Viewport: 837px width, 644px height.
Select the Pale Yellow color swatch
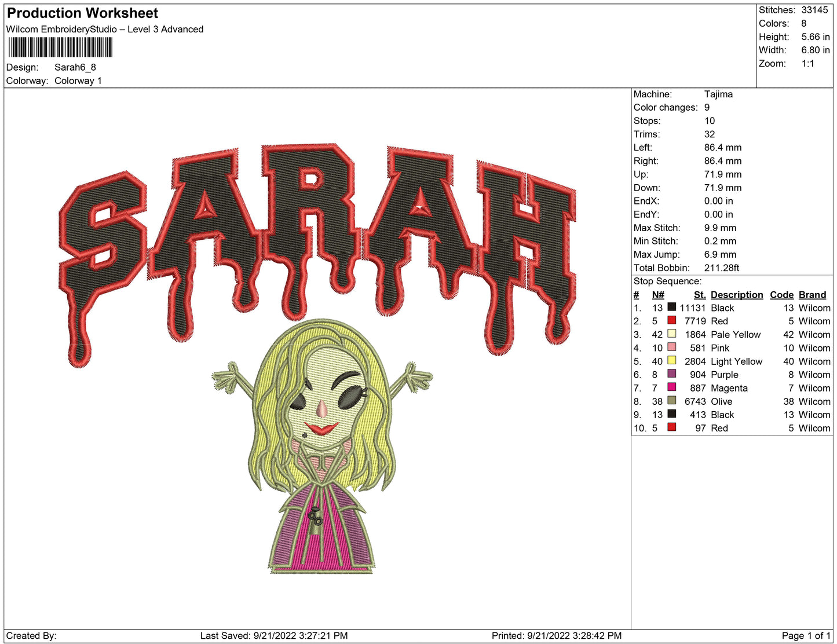click(x=672, y=334)
